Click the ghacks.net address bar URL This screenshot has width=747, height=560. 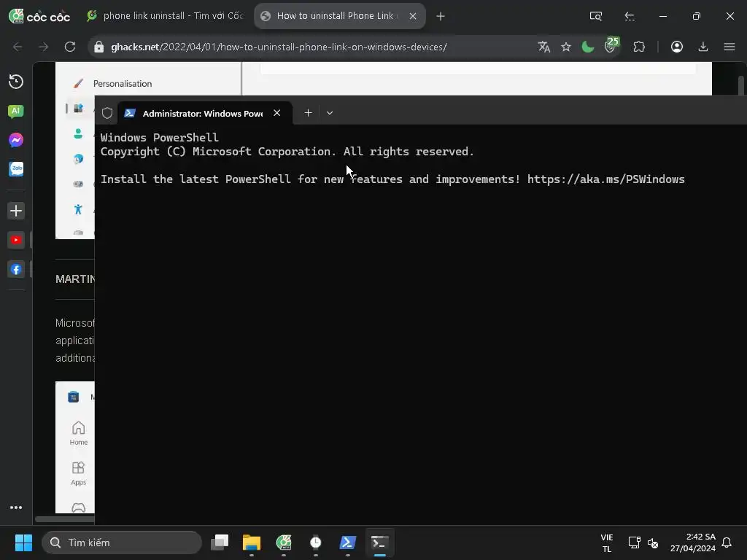[279, 47]
